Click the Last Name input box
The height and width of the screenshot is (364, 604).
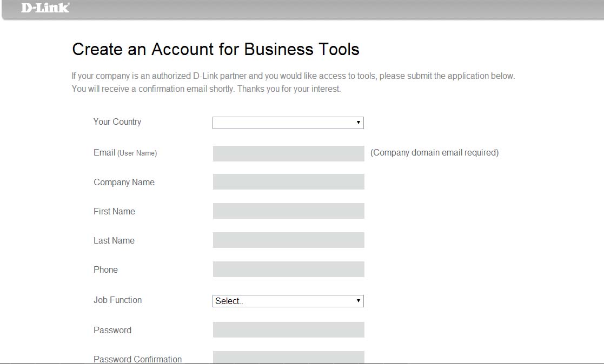[288, 240]
